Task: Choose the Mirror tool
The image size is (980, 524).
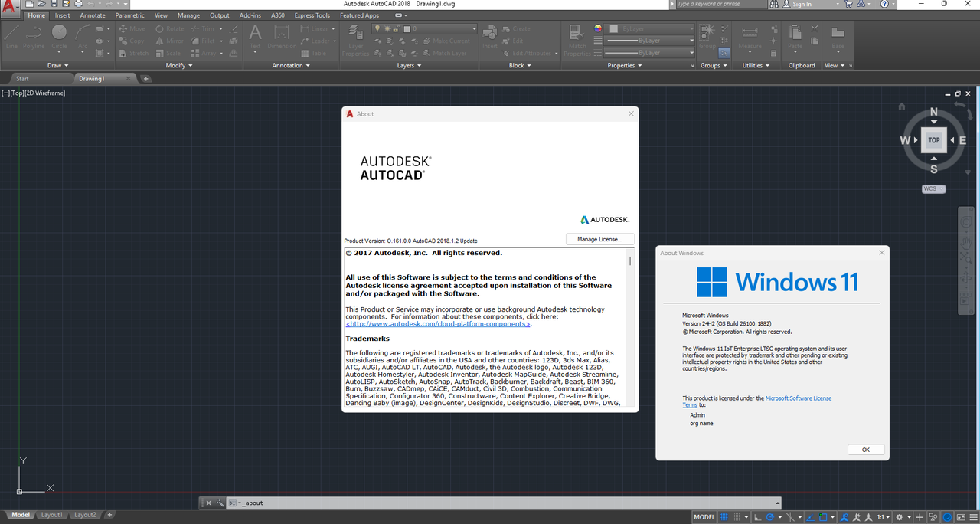Action: click(169, 41)
